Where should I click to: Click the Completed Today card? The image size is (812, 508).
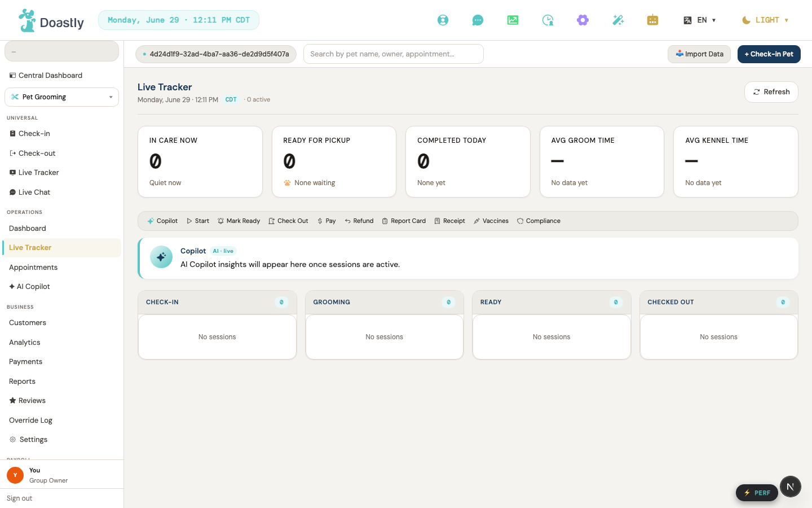468,162
